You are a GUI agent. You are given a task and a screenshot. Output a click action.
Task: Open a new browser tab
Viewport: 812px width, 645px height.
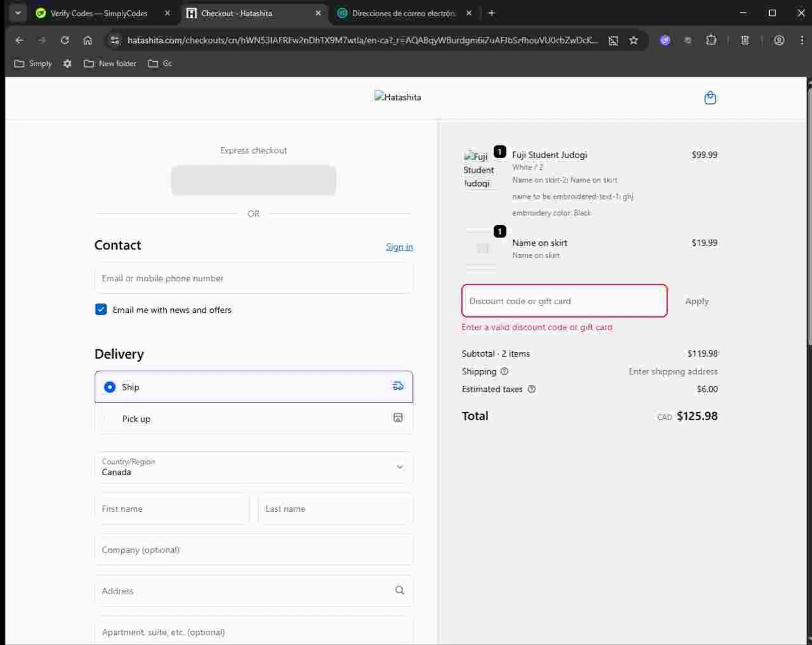point(491,13)
